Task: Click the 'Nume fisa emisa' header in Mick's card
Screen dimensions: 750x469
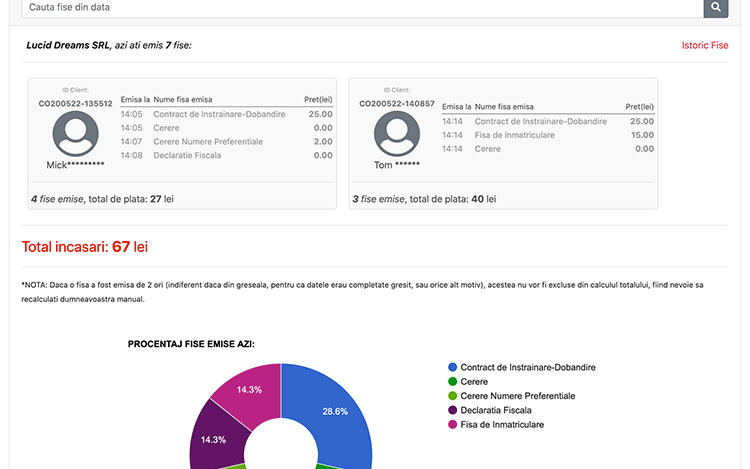Action: tap(183, 100)
